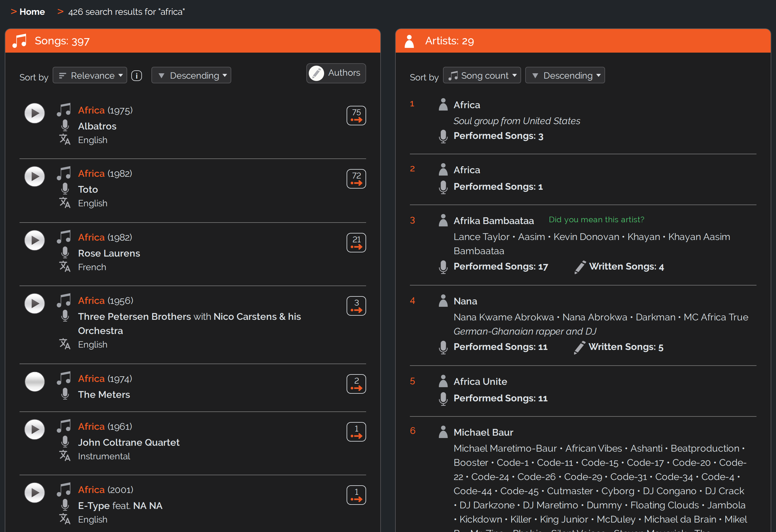Open artist Toto
776x532 pixels.
click(88, 189)
